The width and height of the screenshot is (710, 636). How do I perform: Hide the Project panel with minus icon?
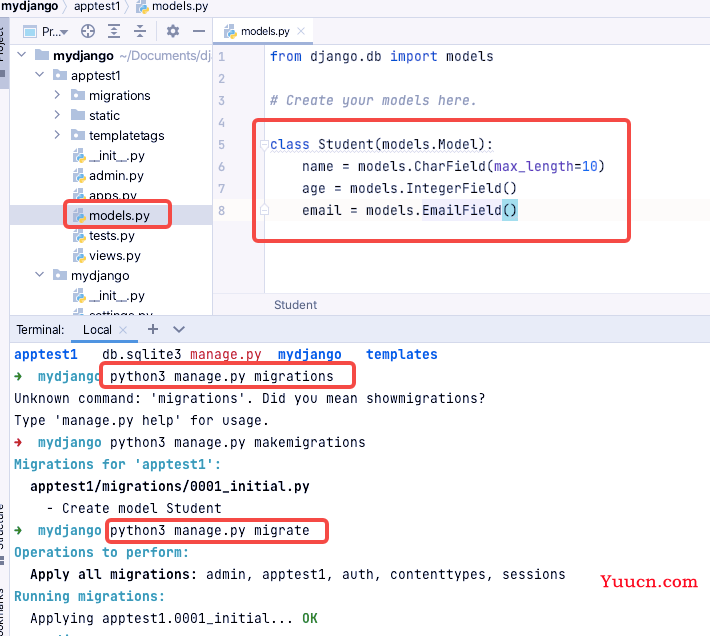[x=199, y=31]
